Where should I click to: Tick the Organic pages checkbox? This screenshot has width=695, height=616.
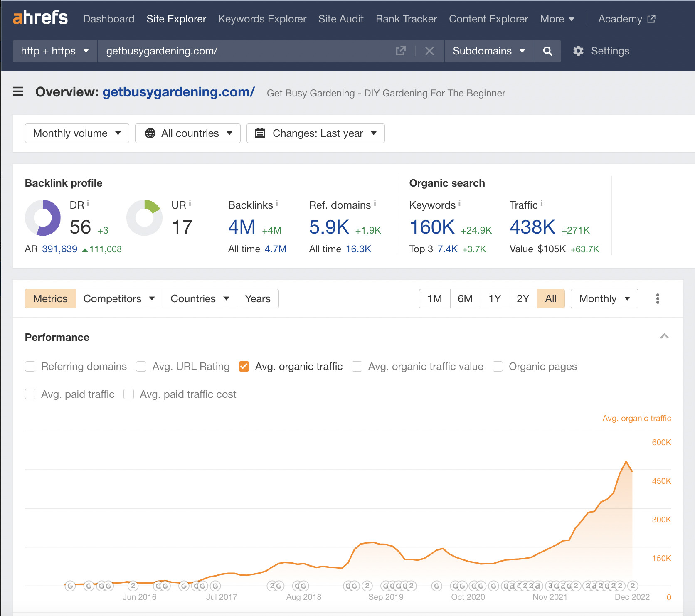click(498, 367)
